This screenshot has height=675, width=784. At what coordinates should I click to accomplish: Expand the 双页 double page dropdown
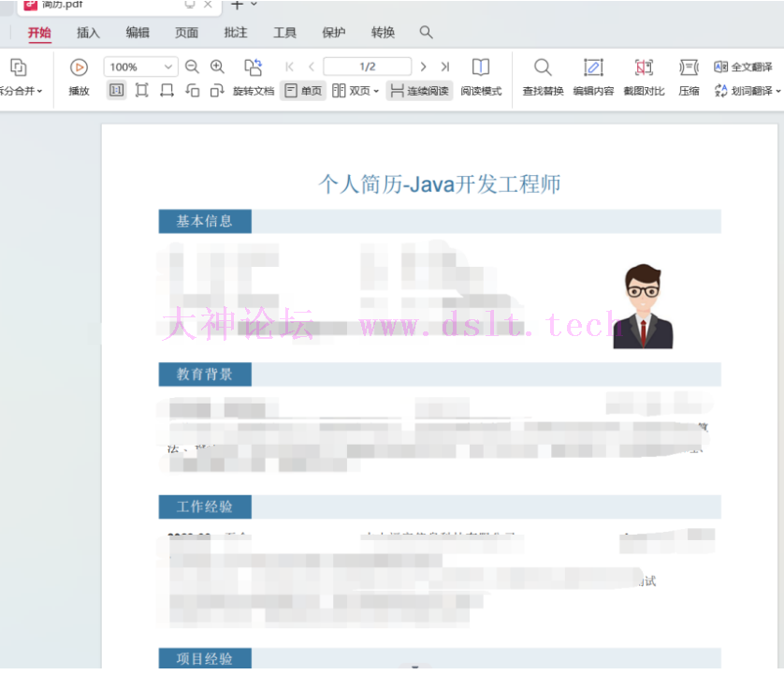(x=376, y=91)
